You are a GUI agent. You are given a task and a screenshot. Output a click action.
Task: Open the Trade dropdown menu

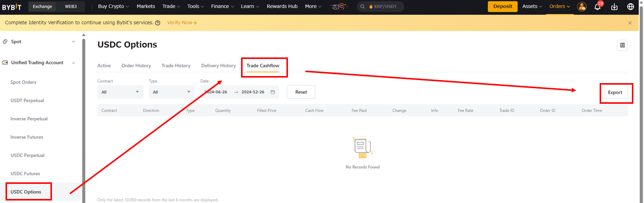(x=172, y=7)
